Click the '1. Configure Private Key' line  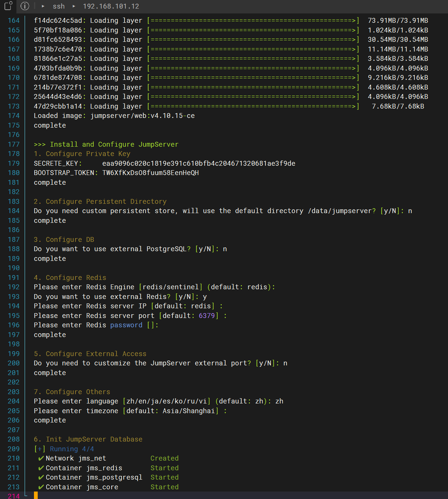tap(82, 154)
